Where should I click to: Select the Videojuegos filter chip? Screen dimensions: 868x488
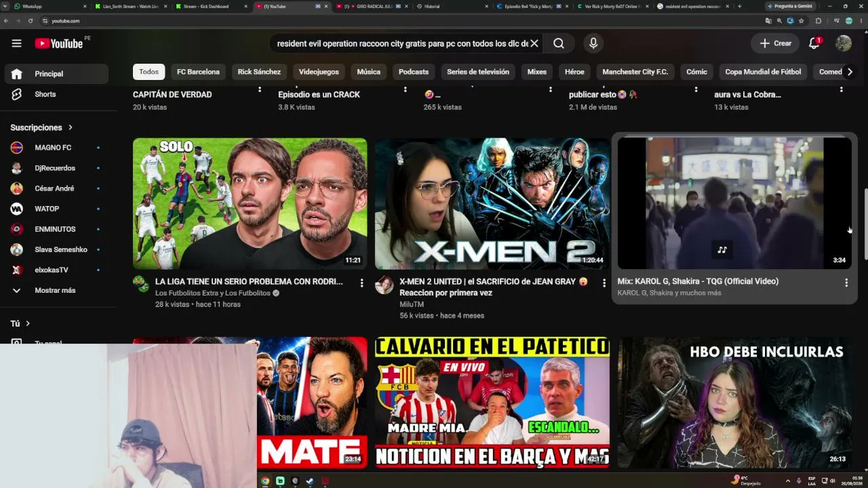pyautogui.click(x=319, y=72)
